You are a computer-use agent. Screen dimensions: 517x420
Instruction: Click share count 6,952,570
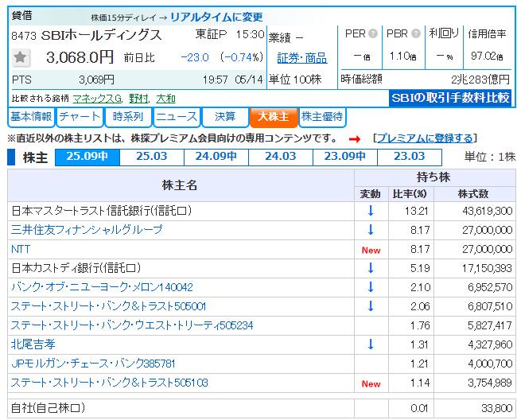490,287
